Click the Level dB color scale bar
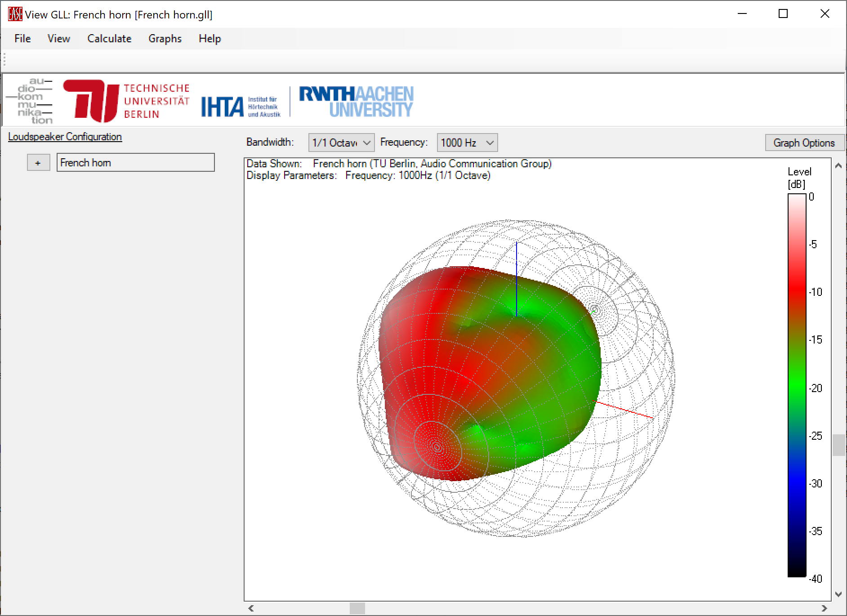The image size is (847, 616). (797, 385)
